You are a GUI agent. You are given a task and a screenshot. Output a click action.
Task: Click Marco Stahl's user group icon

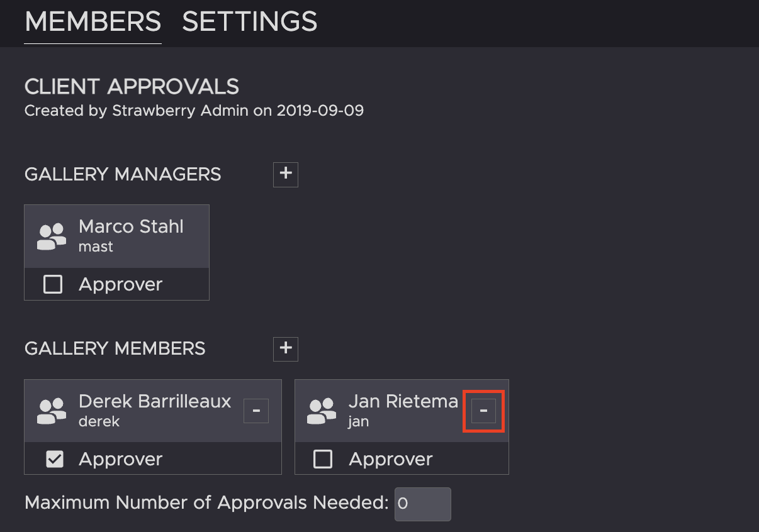point(52,236)
